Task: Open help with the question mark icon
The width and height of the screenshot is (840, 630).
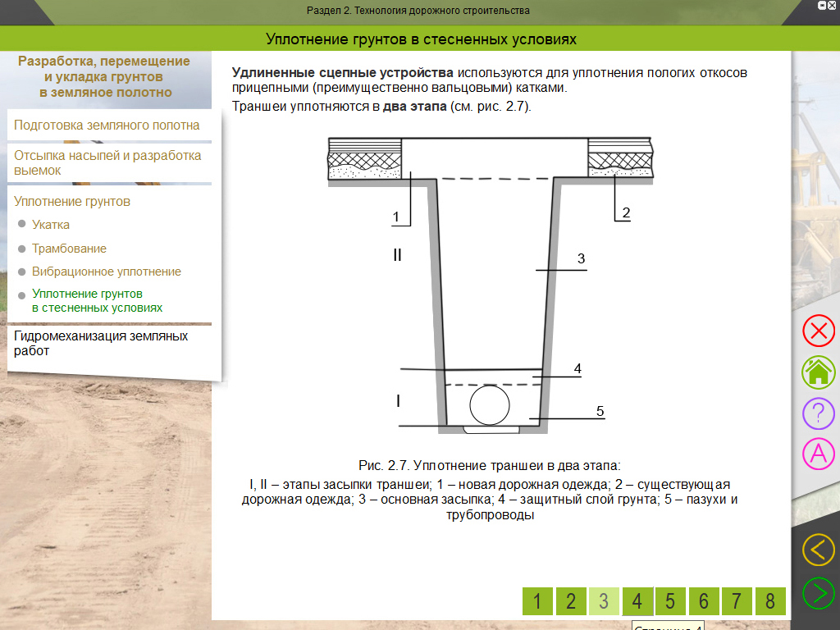Action: [x=818, y=412]
